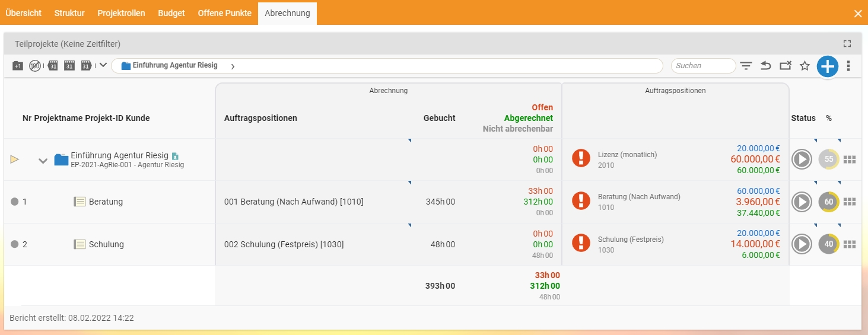Click the 48h00 Gebucht value in Schulung row
The width and height of the screenshot is (868, 335).
click(443, 244)
